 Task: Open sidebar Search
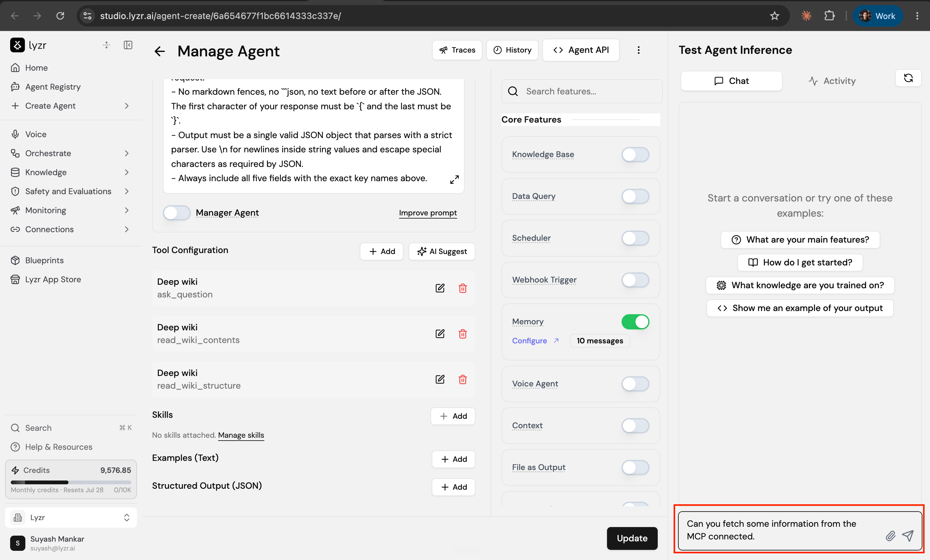click(71, 428)
